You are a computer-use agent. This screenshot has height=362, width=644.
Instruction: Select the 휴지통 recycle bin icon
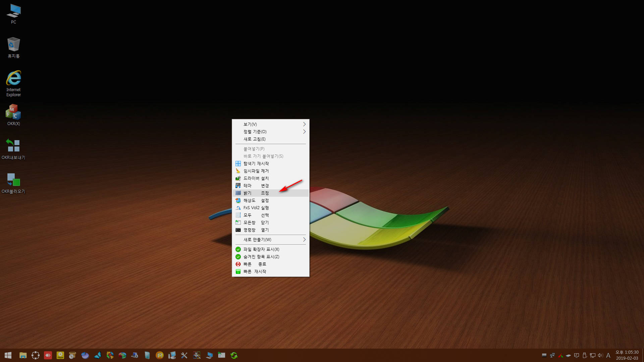click(x=13, y=48)
